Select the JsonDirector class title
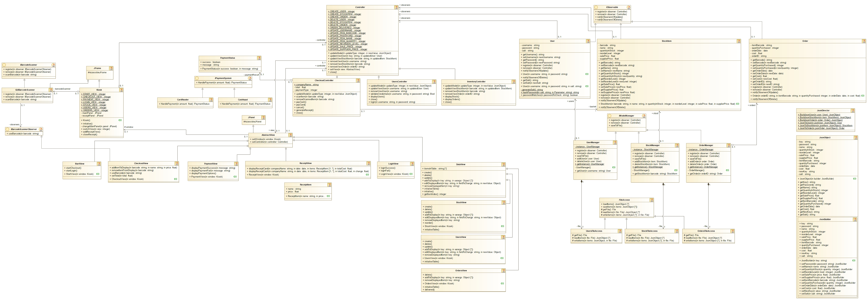Viewport: 868px width, 300px height. [x=823, y=110]
